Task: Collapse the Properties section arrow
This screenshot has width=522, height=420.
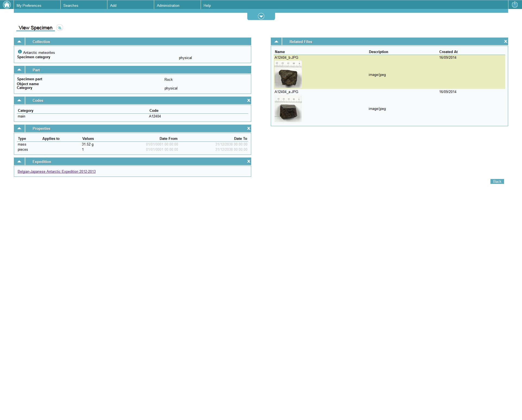Action: coord(19,128)
